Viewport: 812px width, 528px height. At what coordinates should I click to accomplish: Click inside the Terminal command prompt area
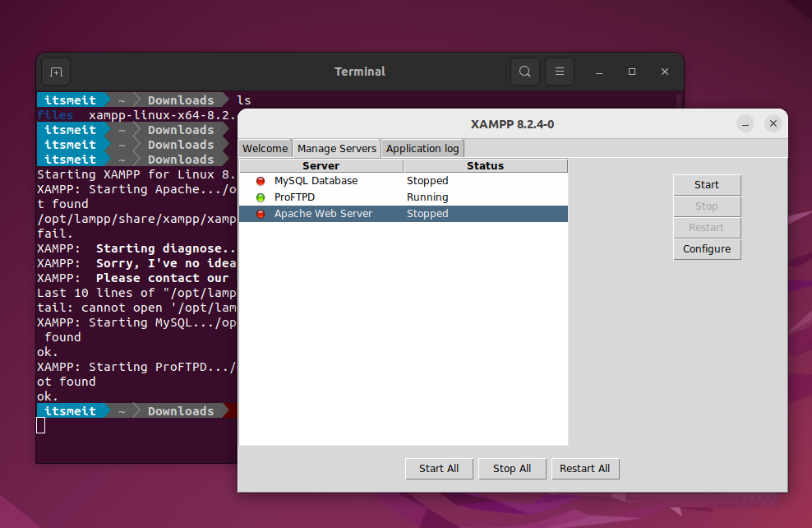pos(123,425)
